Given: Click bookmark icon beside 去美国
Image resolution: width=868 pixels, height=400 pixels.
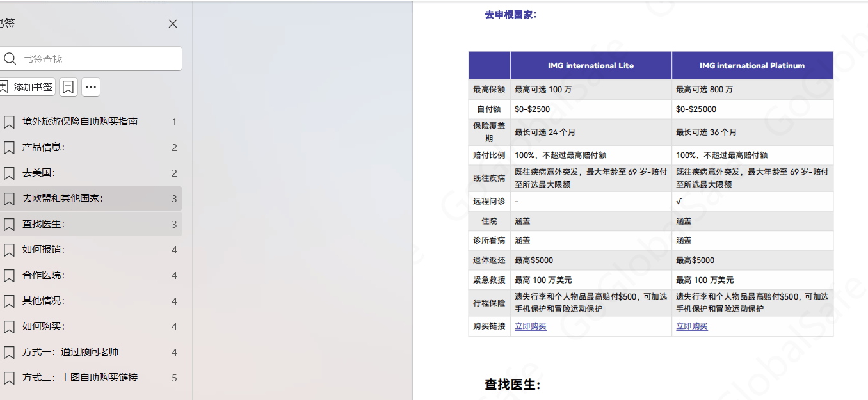Looking at the screenshot, I should tap(9, 173).
